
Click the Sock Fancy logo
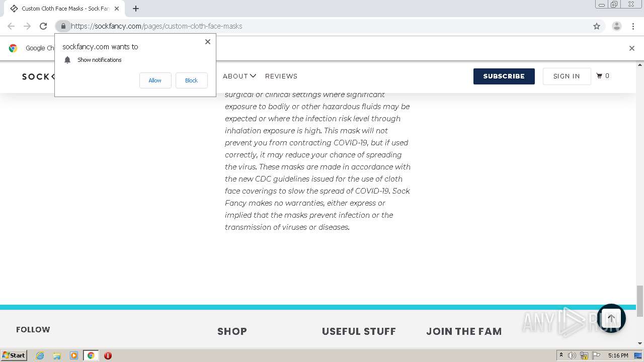point(38,76)
